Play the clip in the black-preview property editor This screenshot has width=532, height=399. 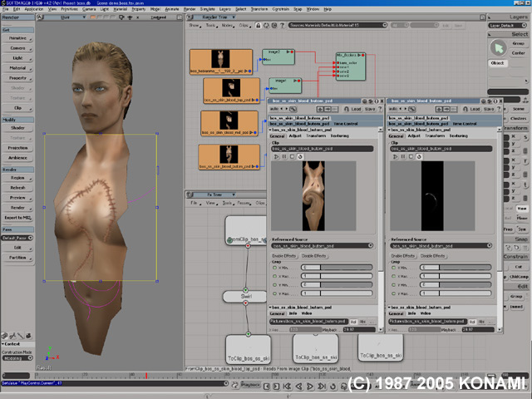click(395, 157)
